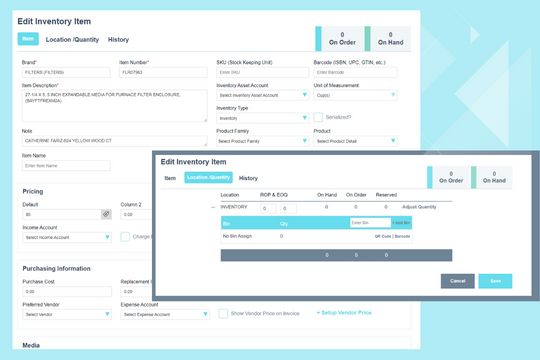The width and height of the screenshot is (540, 360).
Task: Open Select Vendor dropdown
Action: (x=67, y=314)
